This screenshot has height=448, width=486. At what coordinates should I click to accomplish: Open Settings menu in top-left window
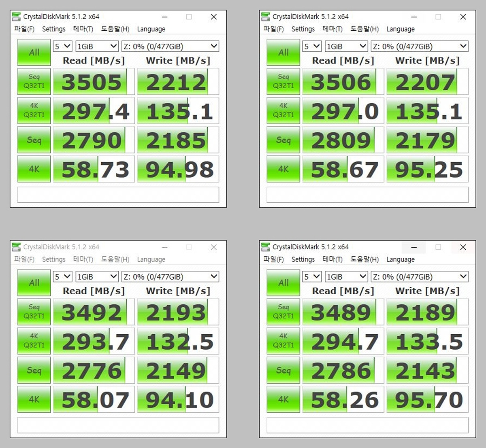[x=53, y=29]
